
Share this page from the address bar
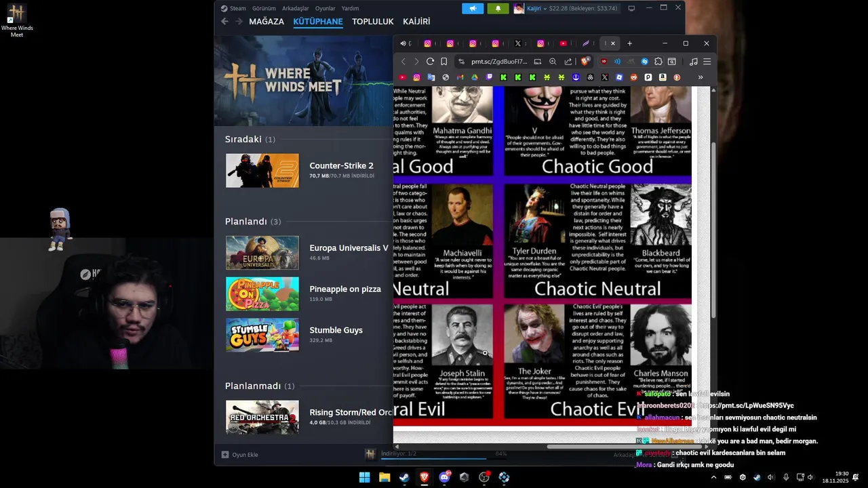click(568, 62)
